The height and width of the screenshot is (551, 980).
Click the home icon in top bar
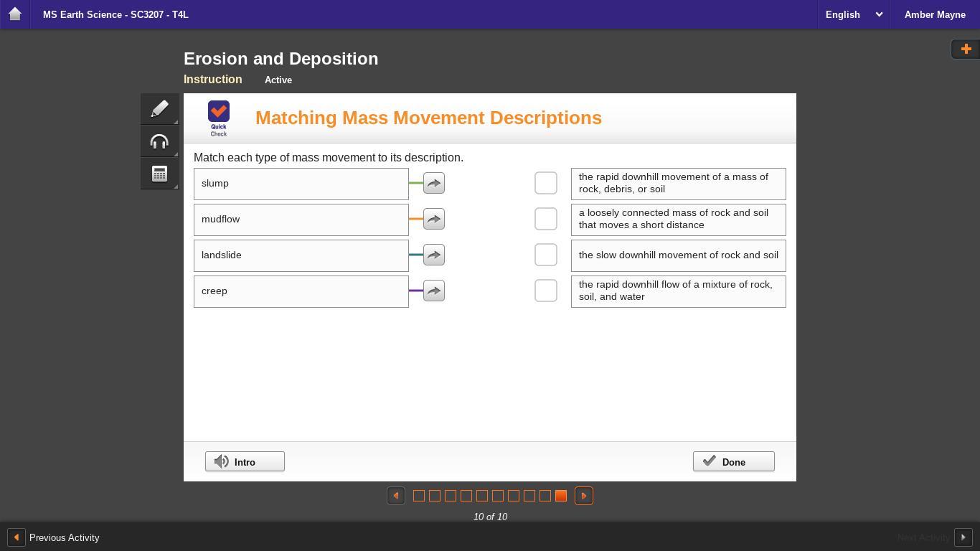pyautogui.click(x=14, y=14)
